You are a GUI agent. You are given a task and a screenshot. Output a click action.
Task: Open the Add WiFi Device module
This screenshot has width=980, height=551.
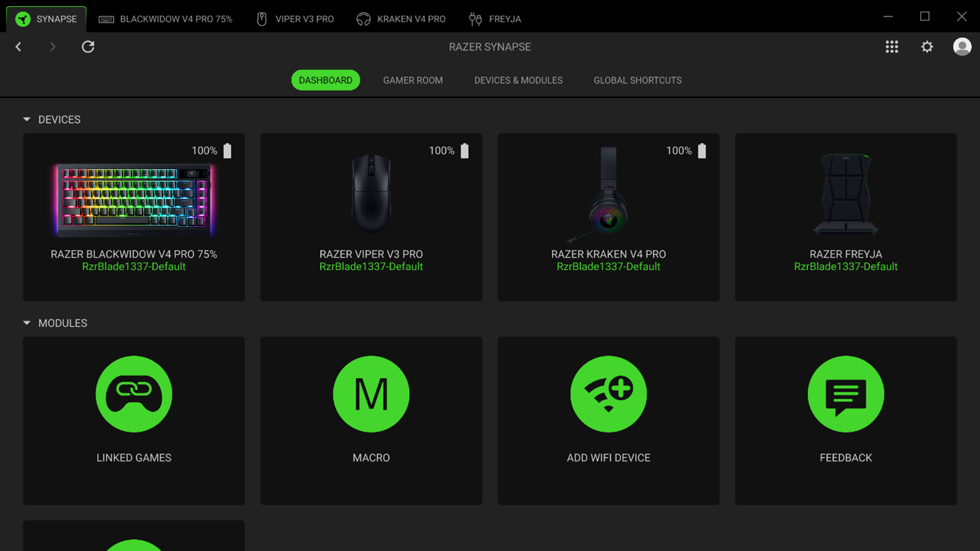tap(608, 394)
